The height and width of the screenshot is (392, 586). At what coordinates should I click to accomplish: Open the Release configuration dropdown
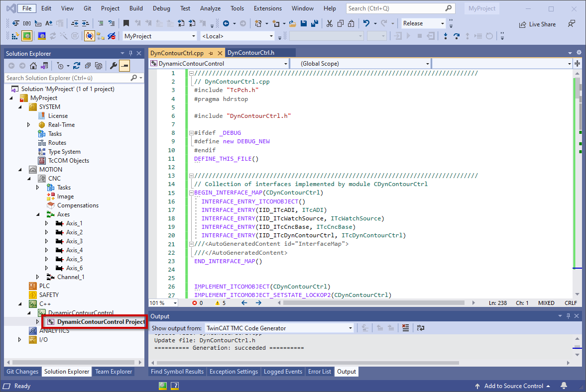442,23
